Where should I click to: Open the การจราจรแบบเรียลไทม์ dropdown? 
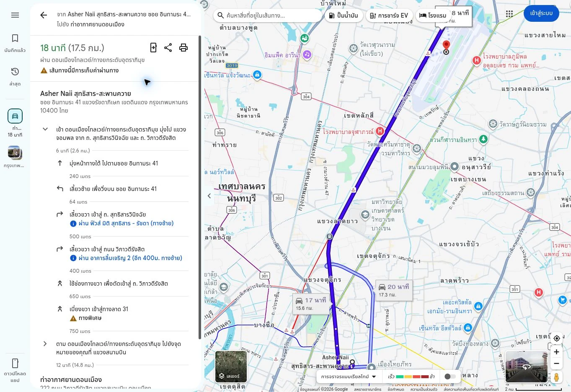(x=349, y=377)
